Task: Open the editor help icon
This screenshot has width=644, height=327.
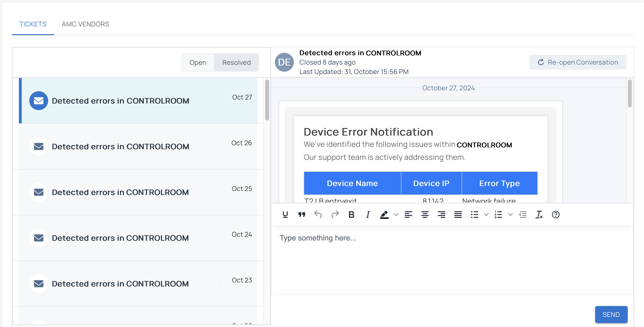Action: click(556, 215)
